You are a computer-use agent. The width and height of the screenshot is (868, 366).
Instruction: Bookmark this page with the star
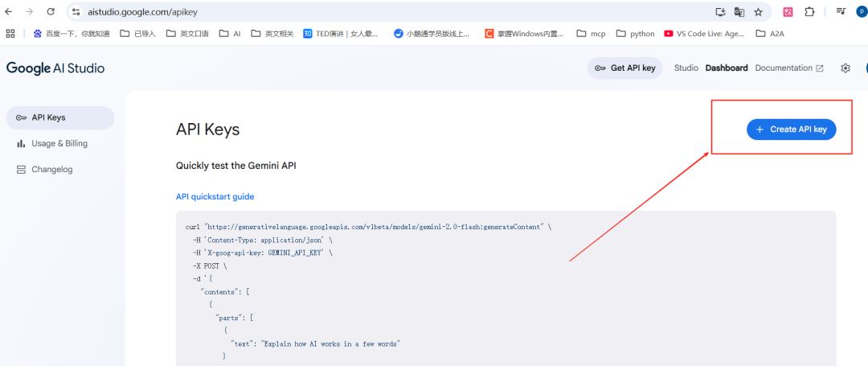[x=759, y=11]
